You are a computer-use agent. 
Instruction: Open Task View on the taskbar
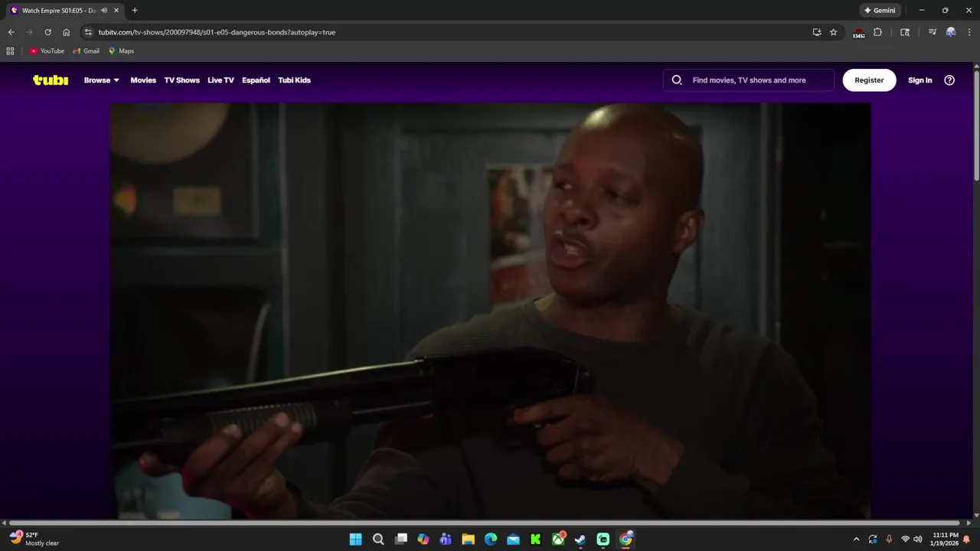(400, 540)
